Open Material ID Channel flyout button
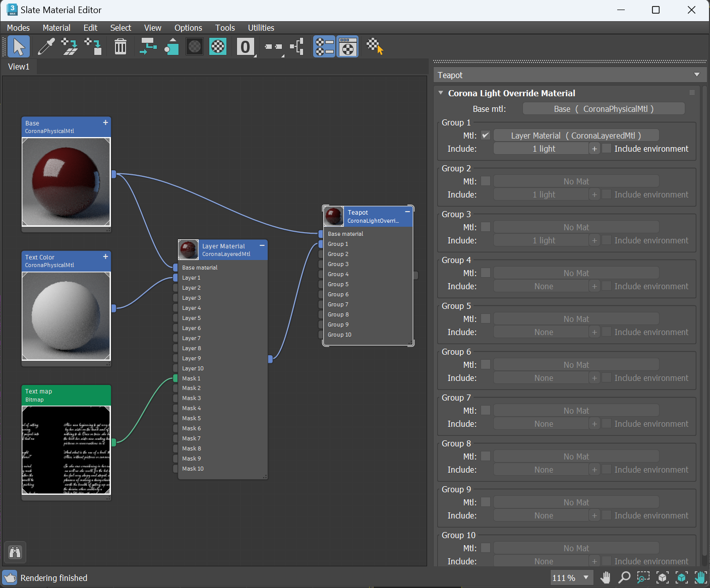Image resolution: width=710 pixels, height=588 pixels. click(246, 47)
